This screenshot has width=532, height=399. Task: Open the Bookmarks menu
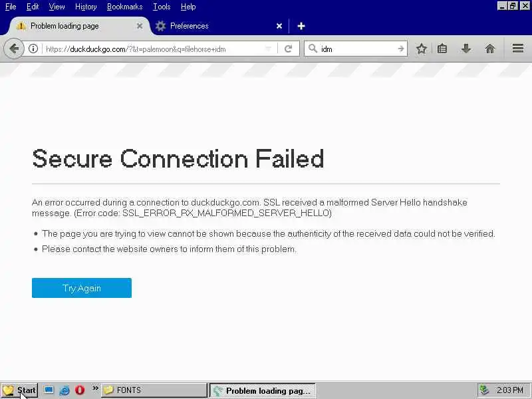[x=124, y=7]
